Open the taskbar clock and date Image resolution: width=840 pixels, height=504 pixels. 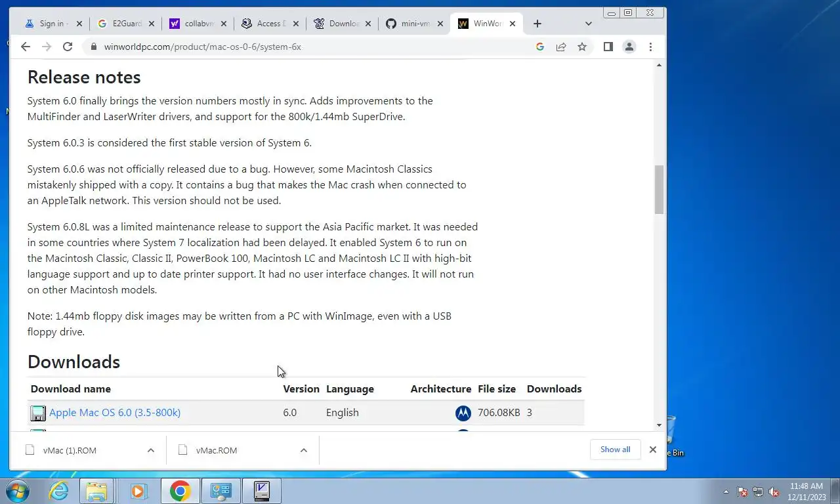[806, 492]
